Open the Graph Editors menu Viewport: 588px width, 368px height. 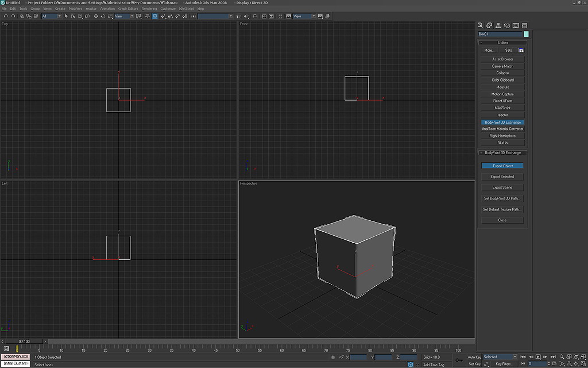(x=128, y=8)
